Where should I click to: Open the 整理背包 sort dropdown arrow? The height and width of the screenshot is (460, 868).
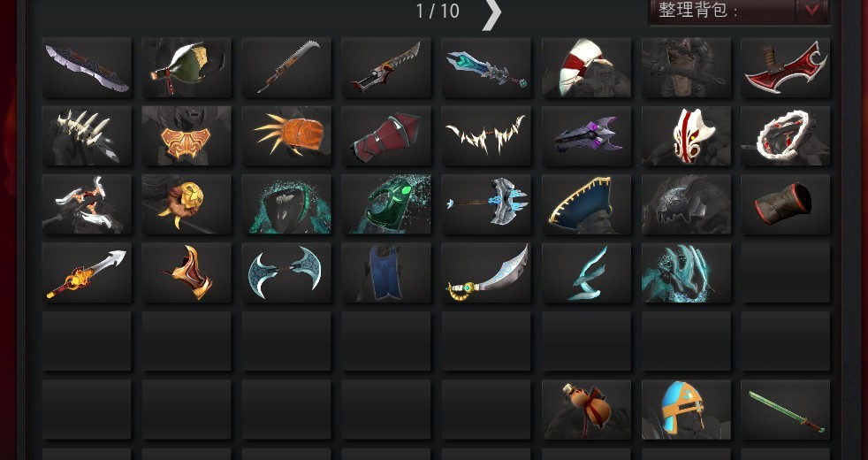(811, 11)
